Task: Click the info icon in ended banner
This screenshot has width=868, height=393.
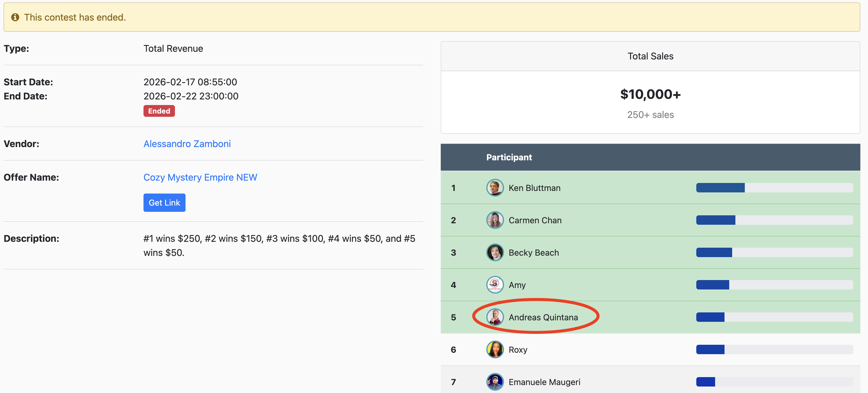Action: click(15, 17)
